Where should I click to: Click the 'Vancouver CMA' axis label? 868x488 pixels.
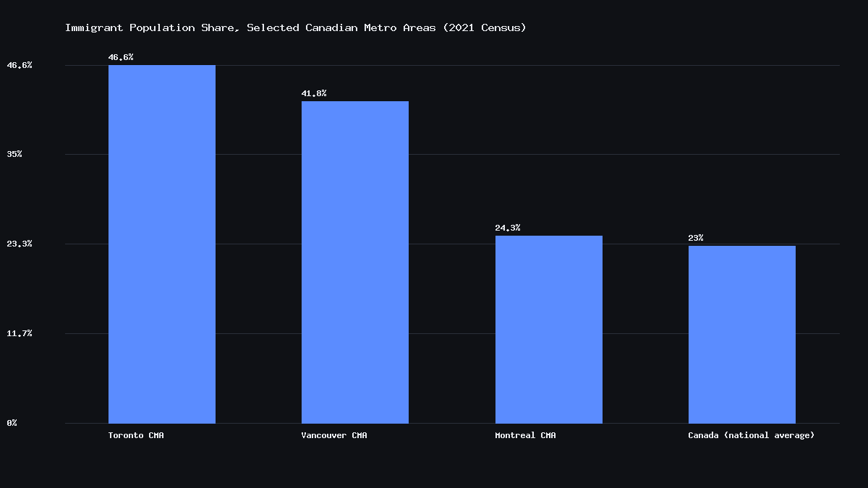(334, 435)
